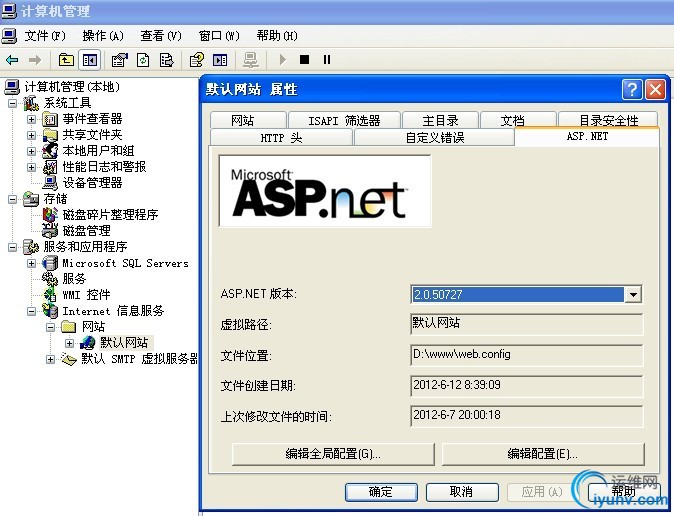
Task: Click the Start item play icon
Action: (x=282, y=60)
